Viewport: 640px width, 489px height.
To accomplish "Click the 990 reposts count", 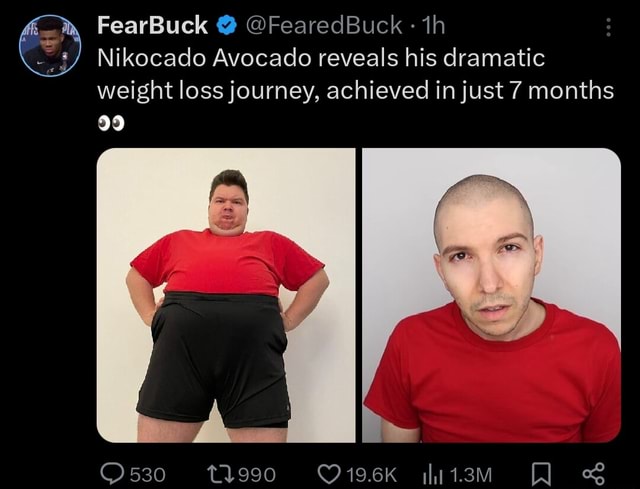I will pyautogui.click(x=257, y=475).
